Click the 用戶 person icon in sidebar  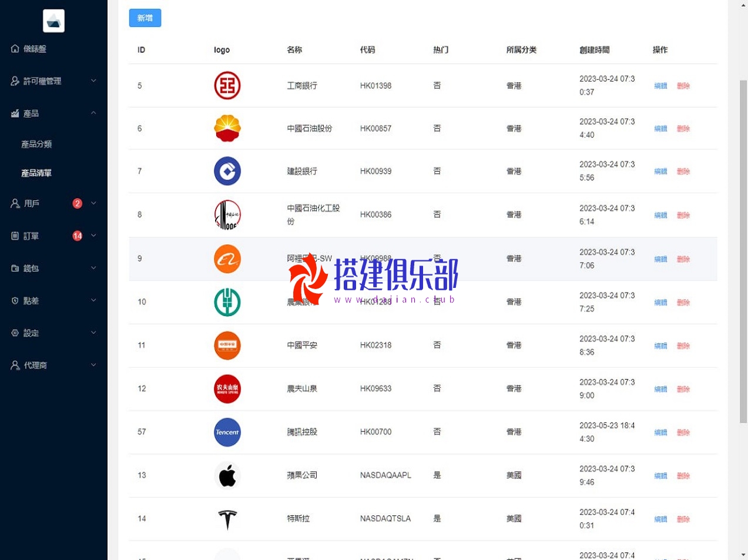(15, 203)
